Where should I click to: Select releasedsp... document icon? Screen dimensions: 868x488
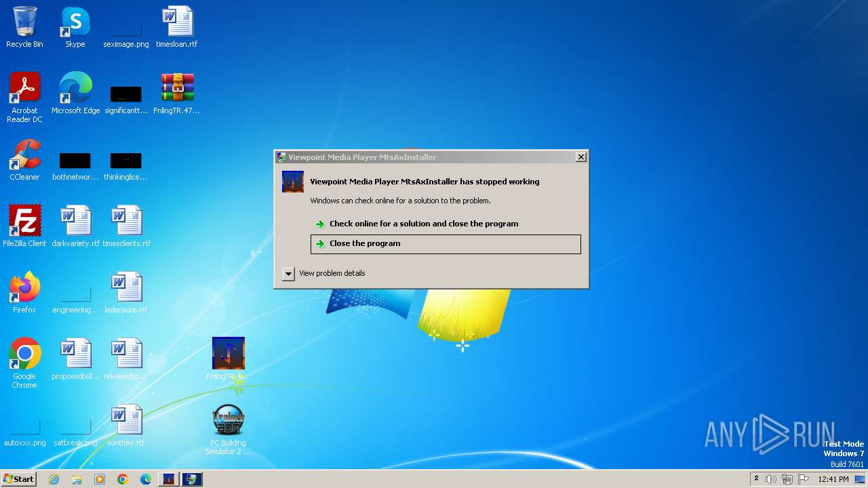pyautogui.click(x=126, y=359)
